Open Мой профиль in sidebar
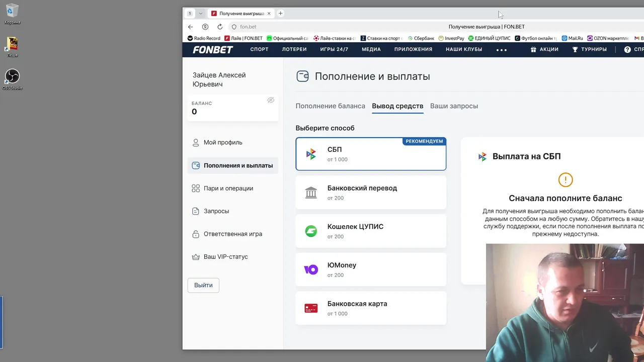 [x=233, y=142]
